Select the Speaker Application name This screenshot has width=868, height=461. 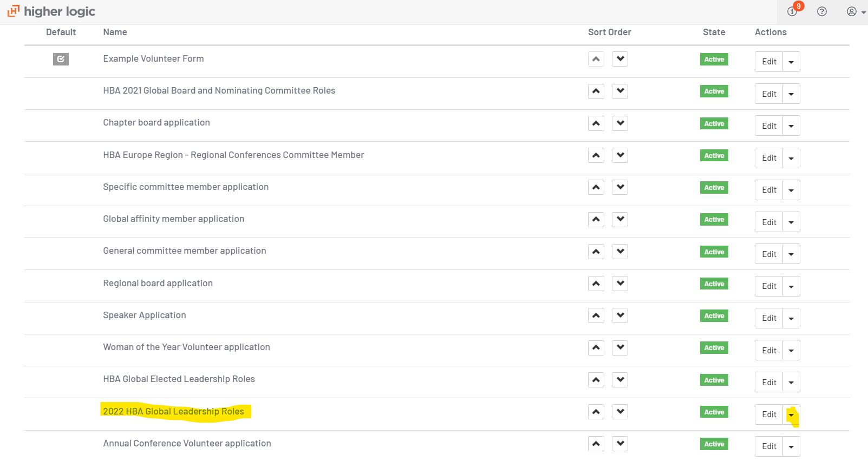click(145, 315)
